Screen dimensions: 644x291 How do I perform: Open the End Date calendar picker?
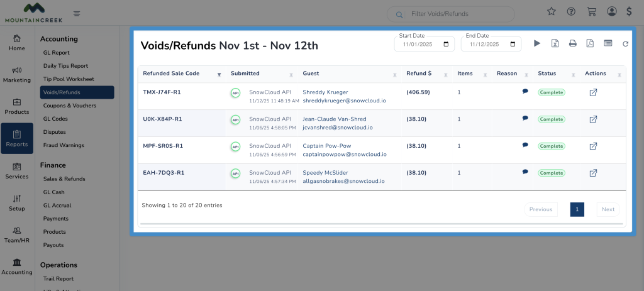[x=513, y=45]
